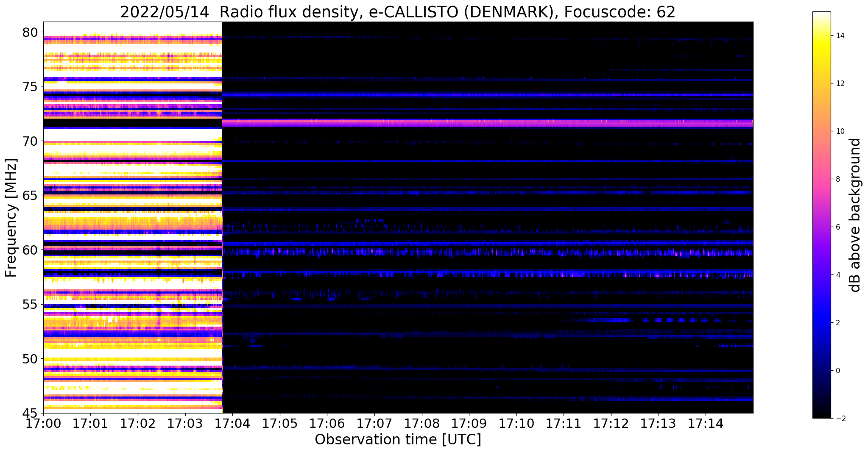Select the 17:09 time tick label
Screen dimensions: 868x452
pyautogui.click(x=469, y=423)
